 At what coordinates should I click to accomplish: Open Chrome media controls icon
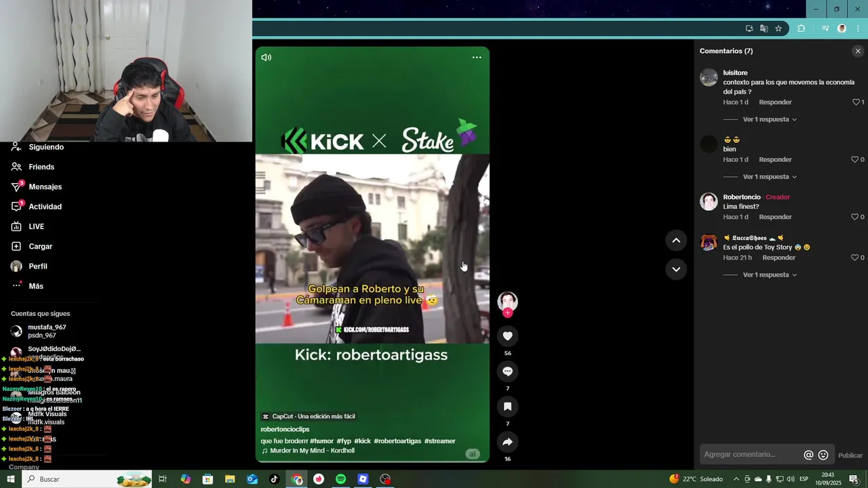click(825, 28)
